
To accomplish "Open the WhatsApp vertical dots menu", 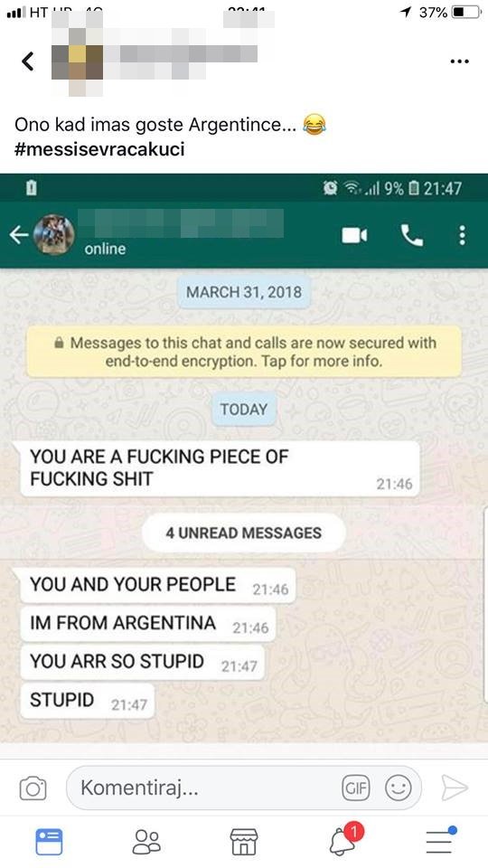I will click(462, 235).
